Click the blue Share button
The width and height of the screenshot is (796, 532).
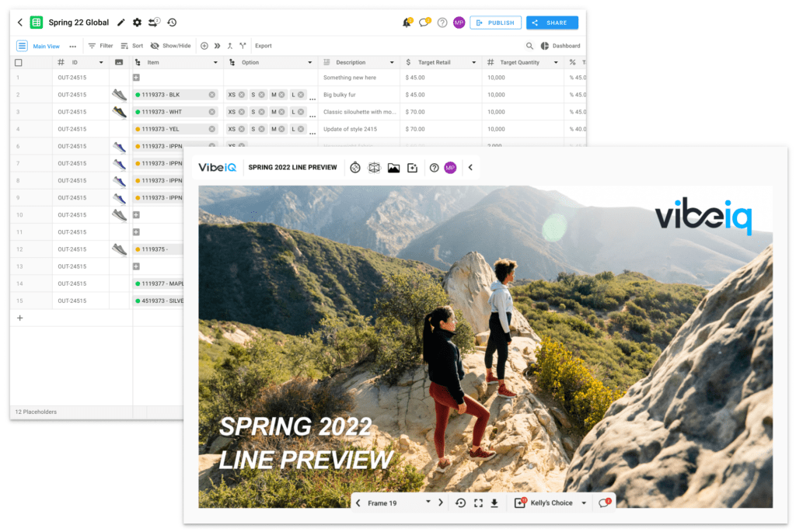(x=551, y=23)
